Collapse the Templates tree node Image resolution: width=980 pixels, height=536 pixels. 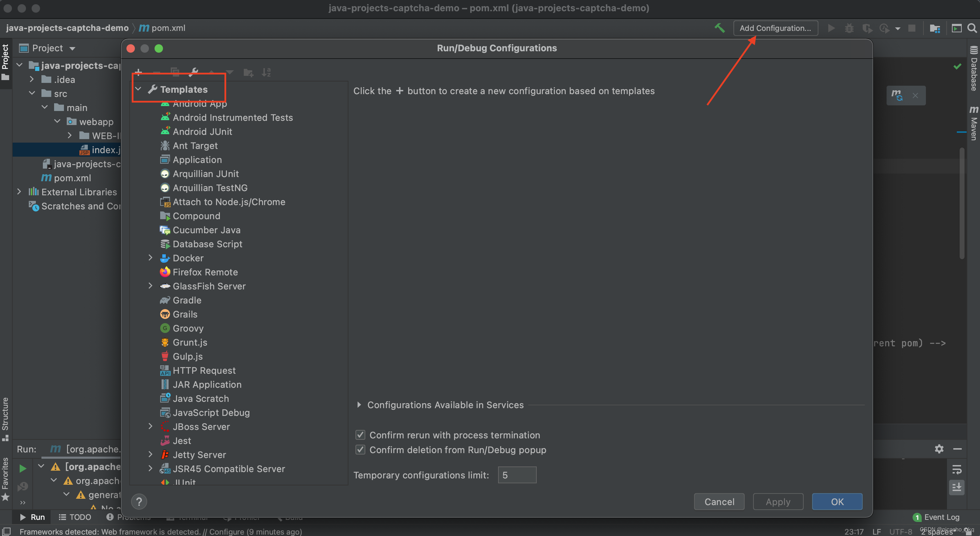(x=138, y=89)
